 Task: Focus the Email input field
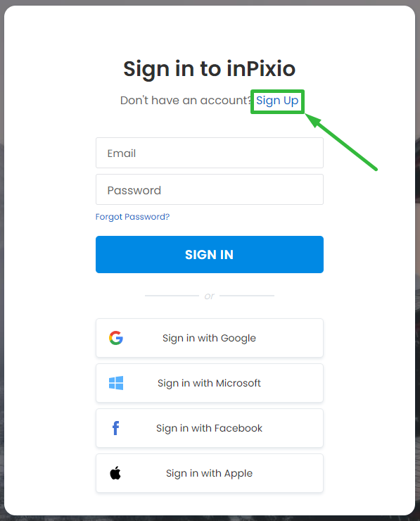[210, 153]
